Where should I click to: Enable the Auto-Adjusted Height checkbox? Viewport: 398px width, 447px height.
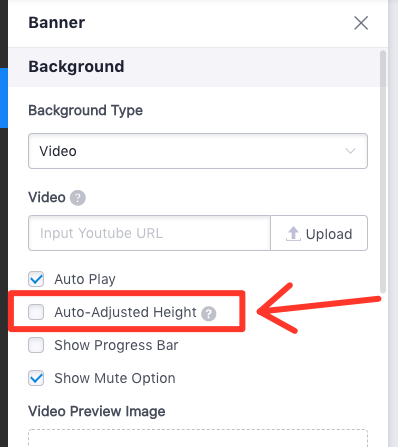[36, 312]
